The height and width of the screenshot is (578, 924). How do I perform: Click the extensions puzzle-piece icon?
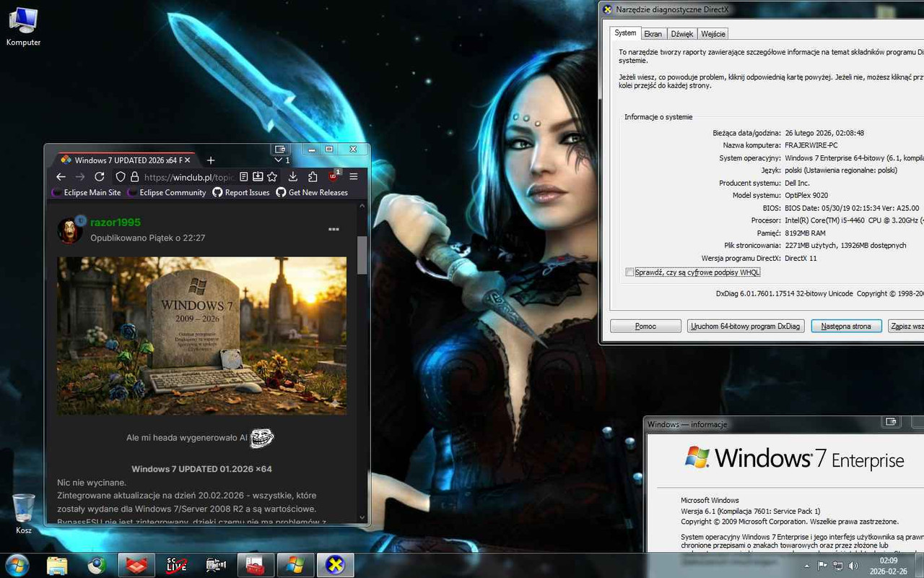(x=313, y=176)
